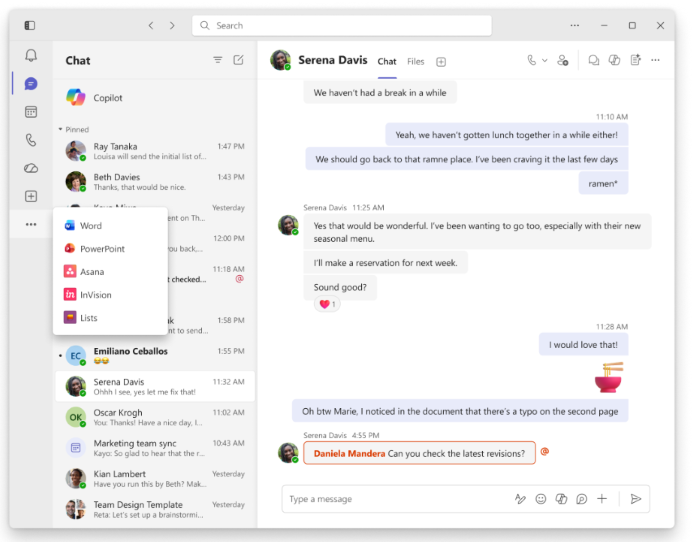The height and width of the screenshot is (542, 700).
Task: Click the new chat compose icon
Action: (x=238, y=60)
